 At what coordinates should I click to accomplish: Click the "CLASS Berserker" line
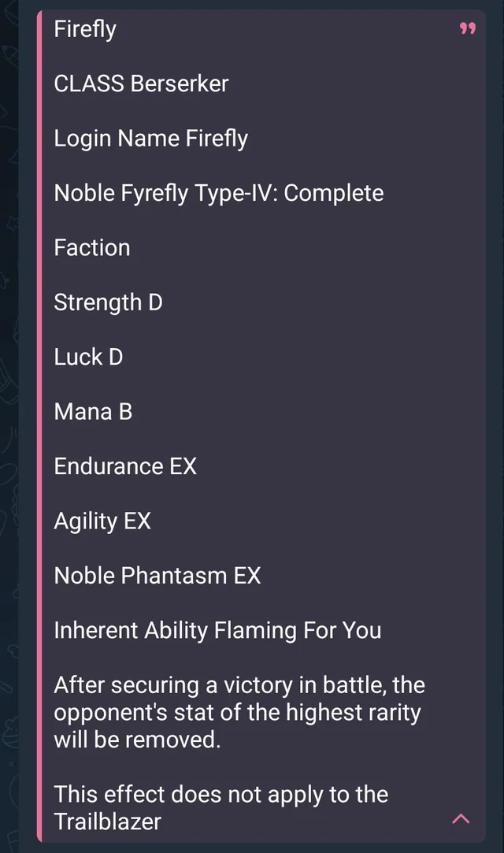tap(141, 83)
